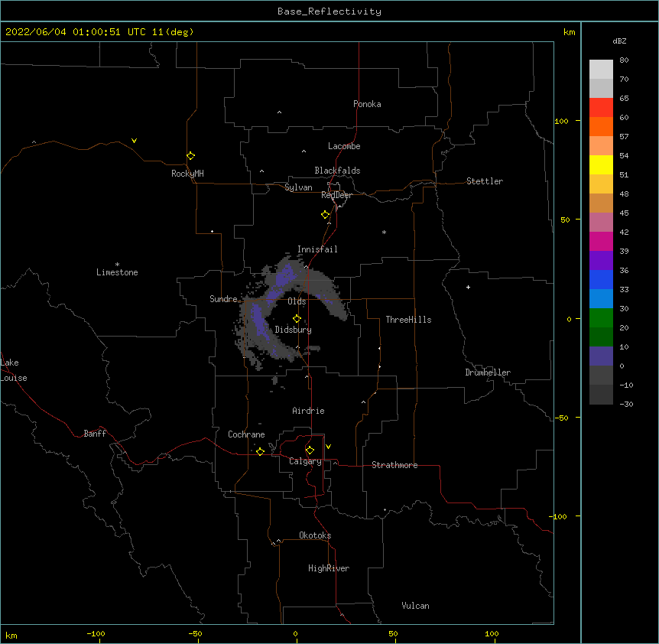Pick the magenta 39–42 dBZ legend swatch
The image size is (659, 644).
601,241
